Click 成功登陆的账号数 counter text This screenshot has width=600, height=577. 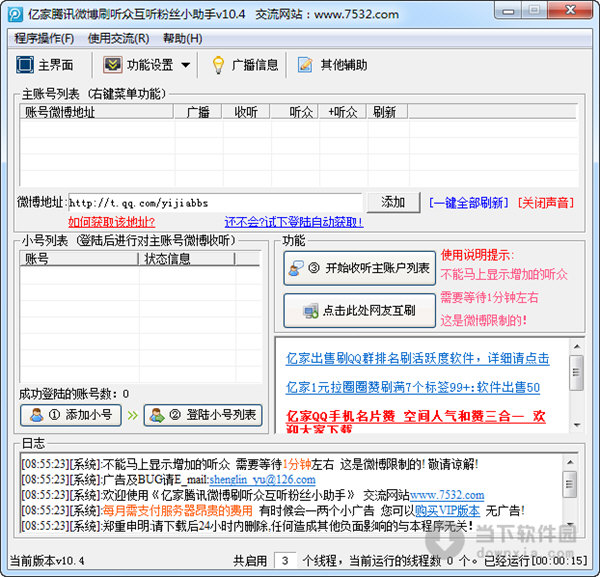coord(74,394)
